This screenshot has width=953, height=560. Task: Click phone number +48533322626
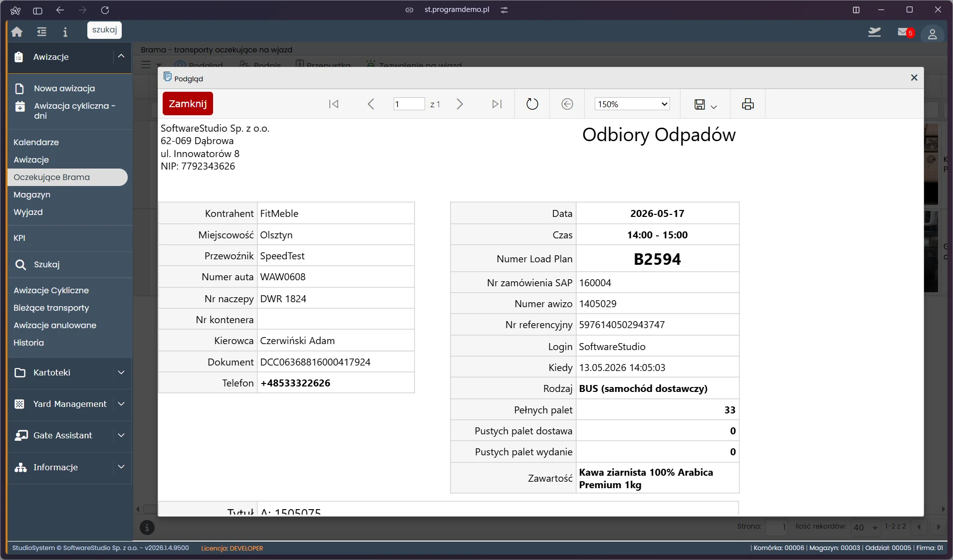pos(295,383)
